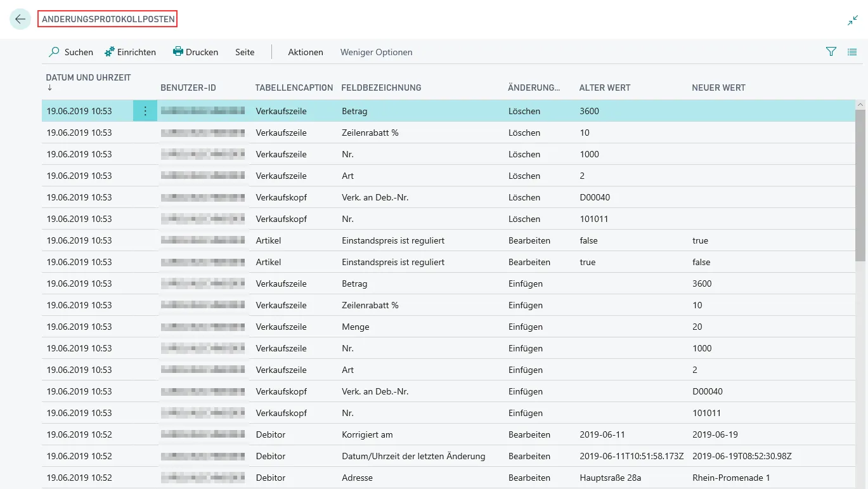Click the Adresse field cell

click(x=357, y=478)
